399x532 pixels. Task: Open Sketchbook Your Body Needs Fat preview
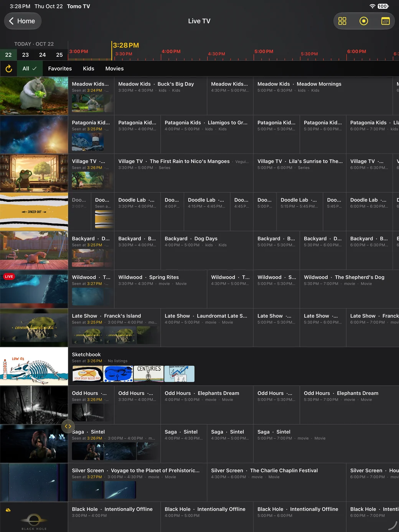click(87, 374)
